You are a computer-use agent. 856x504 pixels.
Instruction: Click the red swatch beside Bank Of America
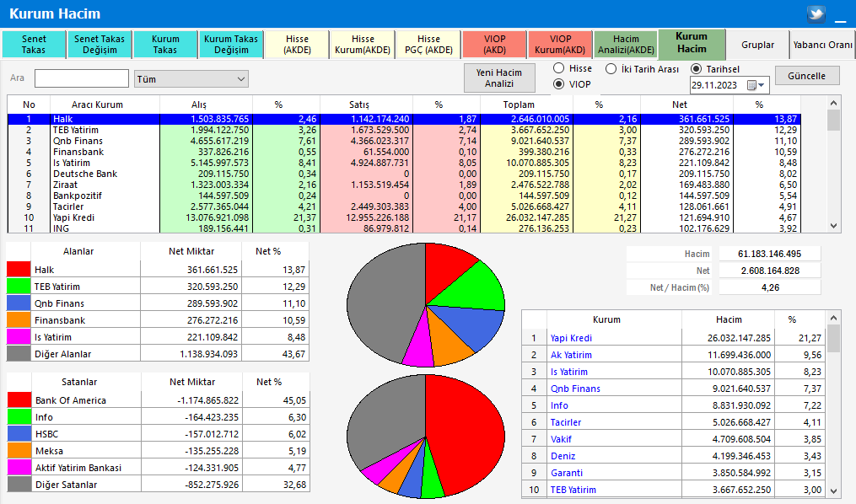pyautogui.click(x=19, y=400)
